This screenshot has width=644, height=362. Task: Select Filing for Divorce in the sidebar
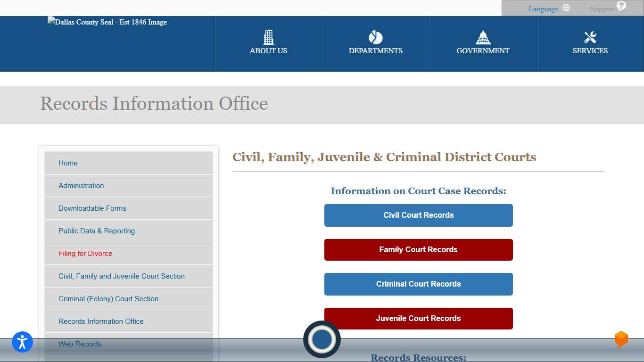point(85,254)
